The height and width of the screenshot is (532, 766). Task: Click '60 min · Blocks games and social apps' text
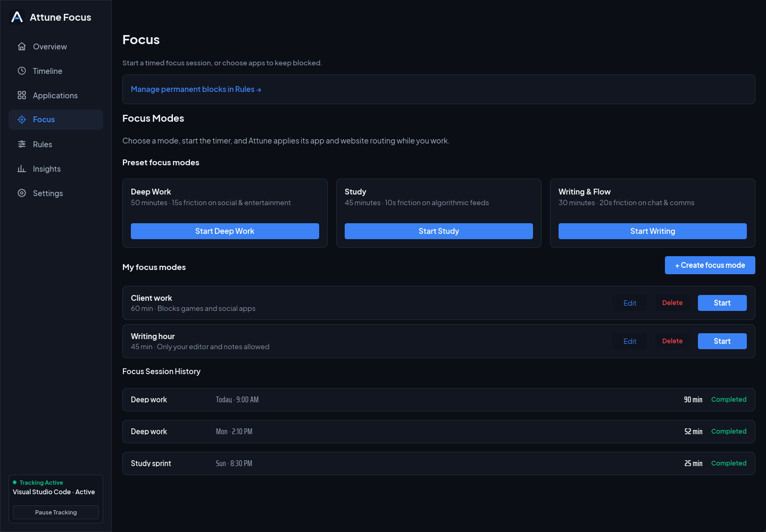pyautogui.click(x=193, y=309)
